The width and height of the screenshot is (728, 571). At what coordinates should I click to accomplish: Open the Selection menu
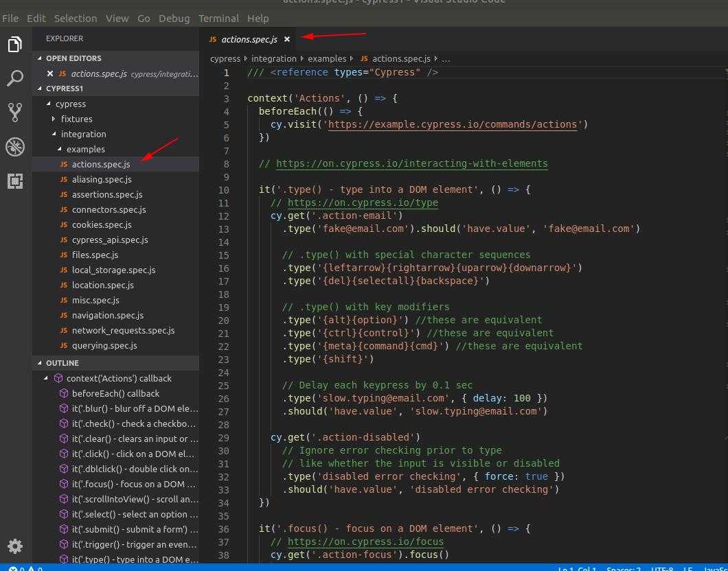click(76, 18)
